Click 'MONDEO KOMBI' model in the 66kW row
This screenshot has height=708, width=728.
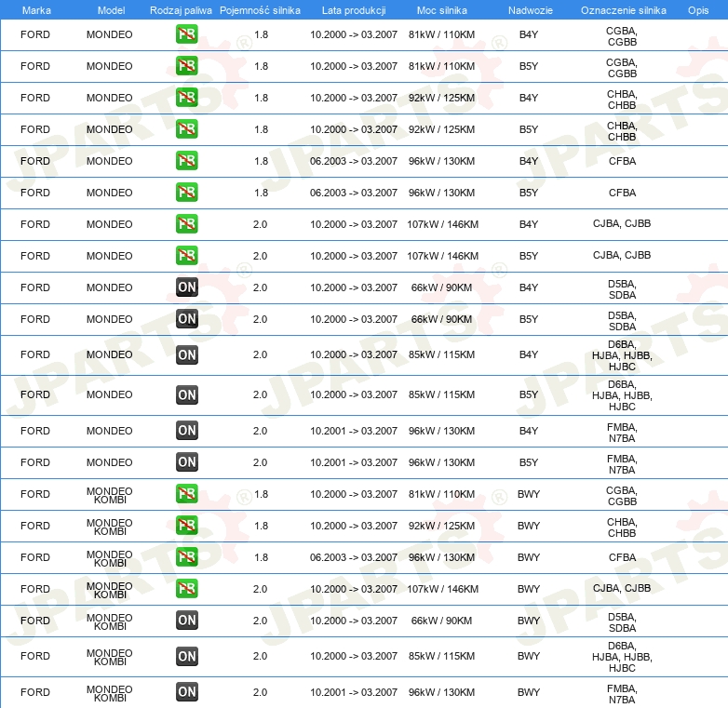click(110, 621)
